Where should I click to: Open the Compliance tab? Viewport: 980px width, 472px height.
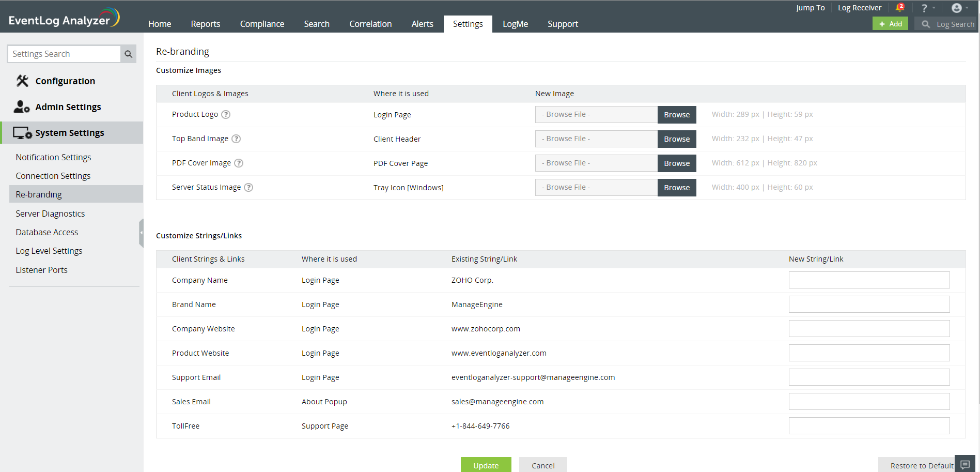pyautogui.click(x=262, y=24)
